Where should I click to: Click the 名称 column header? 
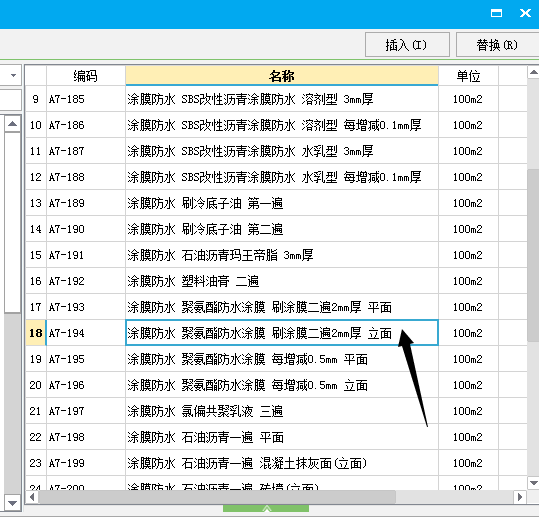[x=282, y=76]
